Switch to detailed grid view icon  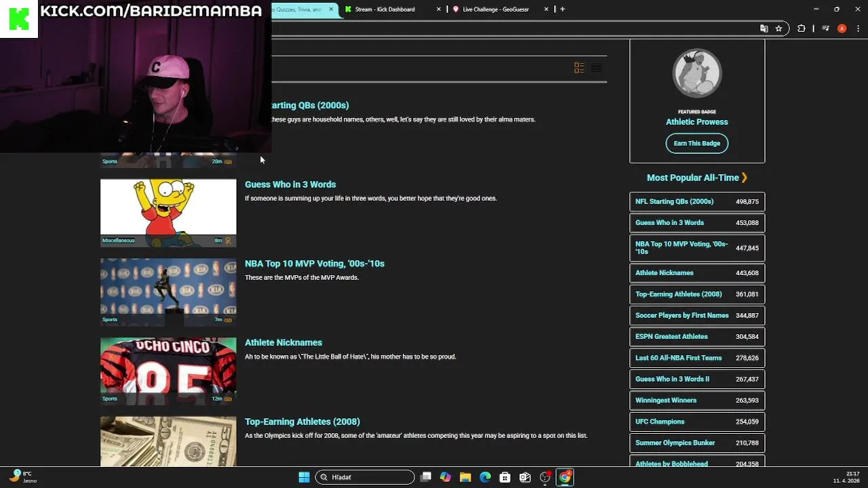tap(579, 68)
